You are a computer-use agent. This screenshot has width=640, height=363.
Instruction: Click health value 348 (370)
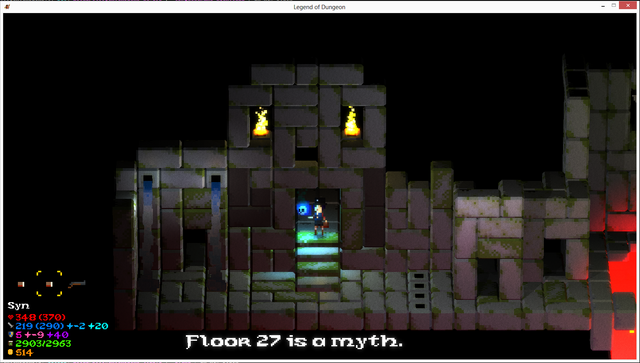40,317
